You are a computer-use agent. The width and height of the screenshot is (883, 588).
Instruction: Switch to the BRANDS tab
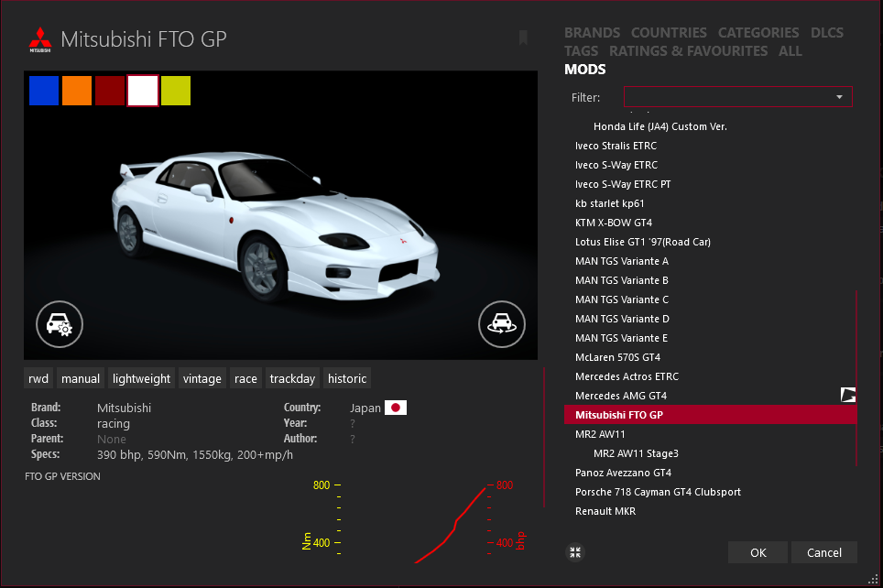[592, 33]
